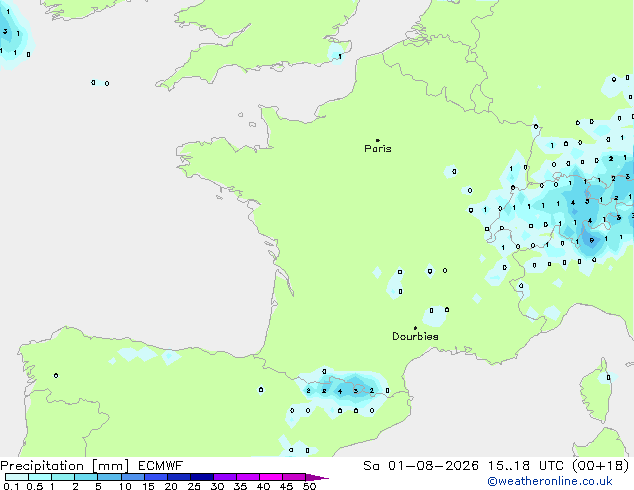Click the ECMWF model label
Viewport: 634px width, 490px height.
click(161, 466)
